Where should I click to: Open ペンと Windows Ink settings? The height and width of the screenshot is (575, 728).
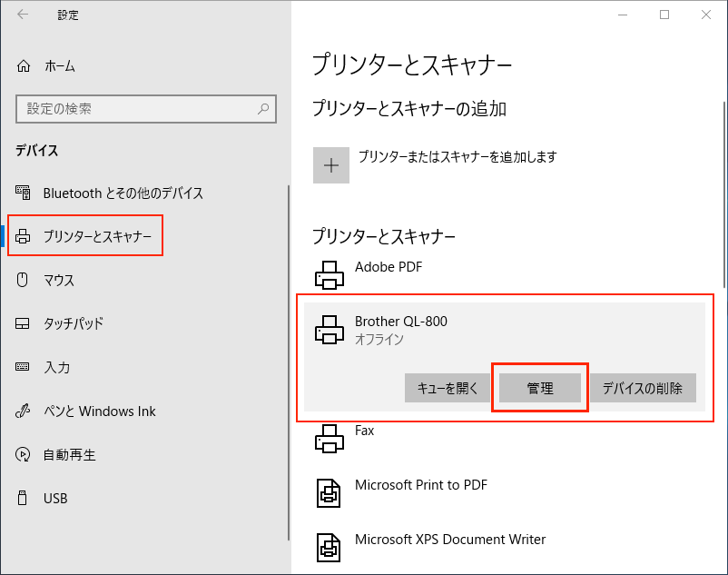[x=99, y=411]
